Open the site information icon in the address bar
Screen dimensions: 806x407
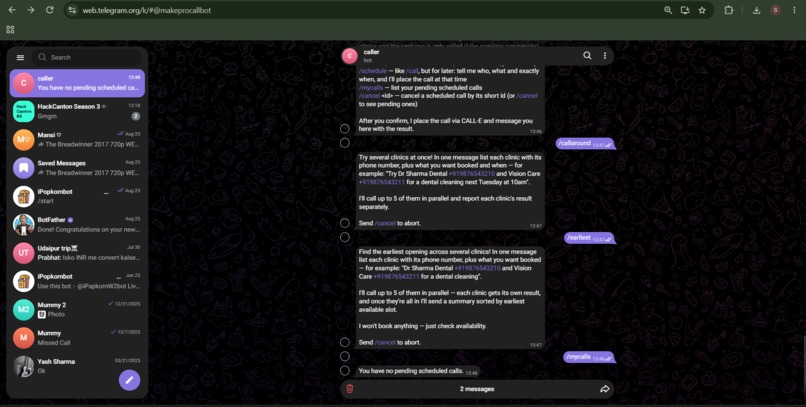click(72, 10)
